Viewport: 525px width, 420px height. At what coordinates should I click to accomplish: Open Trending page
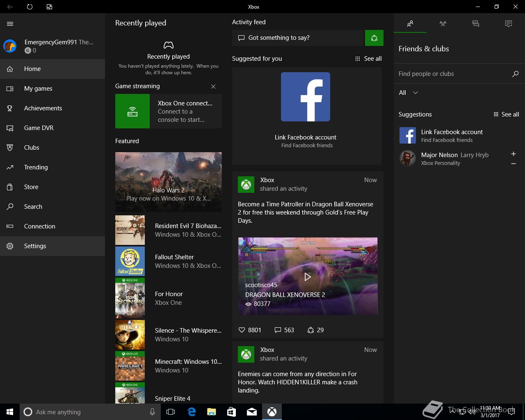(x=52, y=167)
